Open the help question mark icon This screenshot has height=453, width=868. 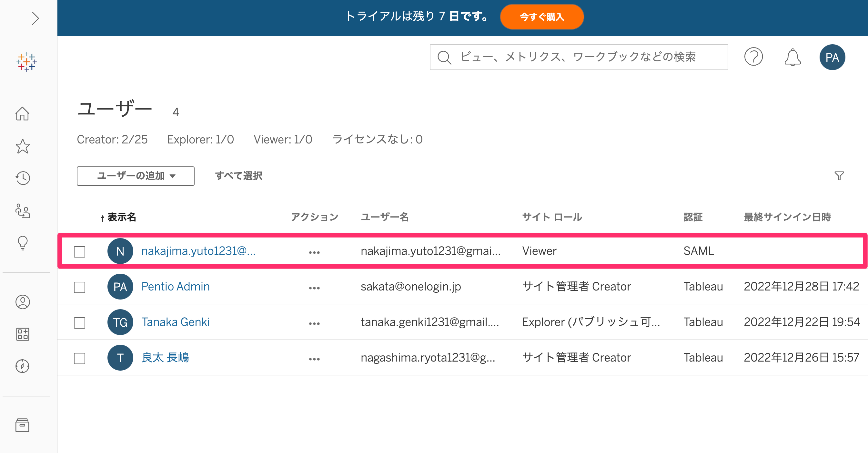[753, 57]
